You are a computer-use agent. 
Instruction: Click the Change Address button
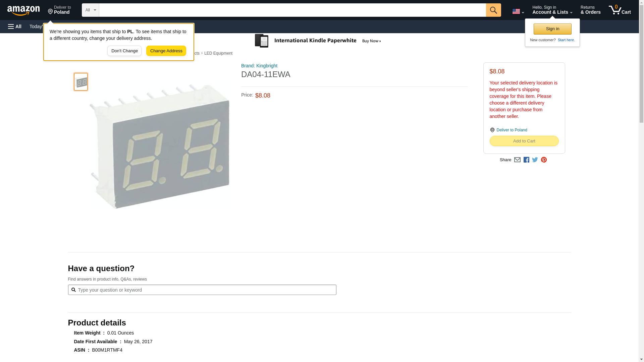(166, 51)
